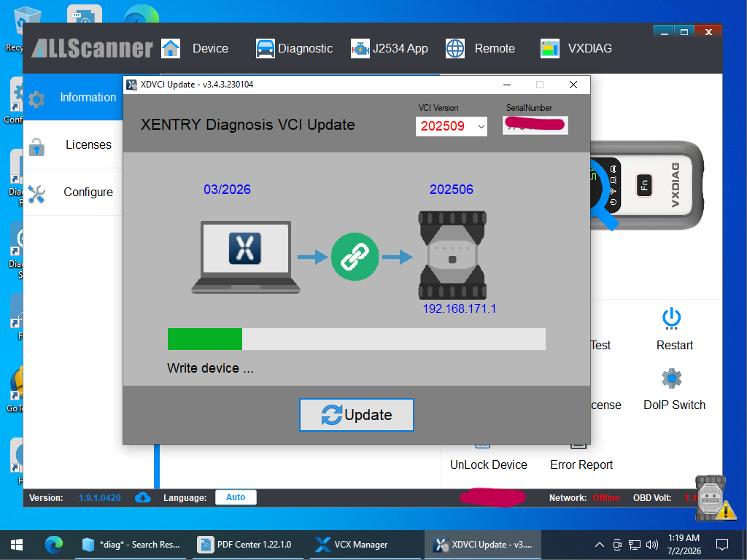
Task: Click the VXDIAG window icon
Action: (550, 49)
